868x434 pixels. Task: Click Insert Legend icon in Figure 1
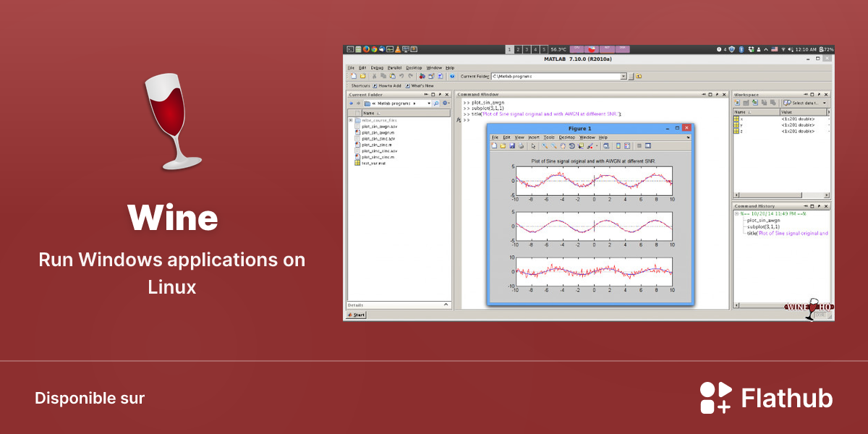pos(627,145)
